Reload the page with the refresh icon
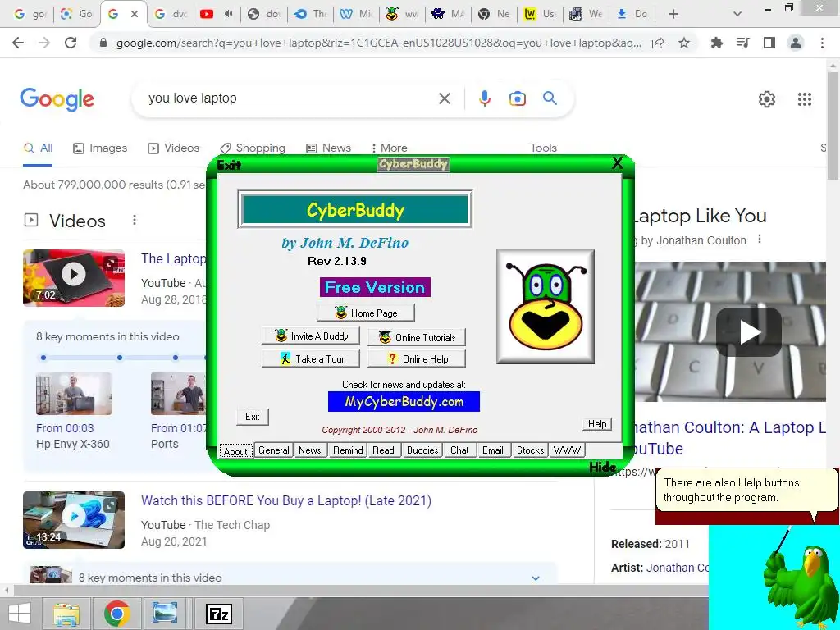Viewport: 840px width, 630px height. 71,43
